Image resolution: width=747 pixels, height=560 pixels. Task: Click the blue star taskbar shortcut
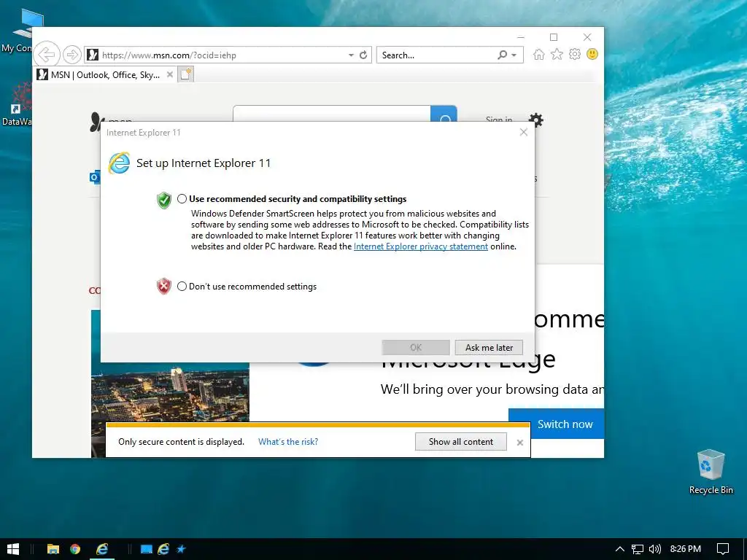(x=181, y=550)
